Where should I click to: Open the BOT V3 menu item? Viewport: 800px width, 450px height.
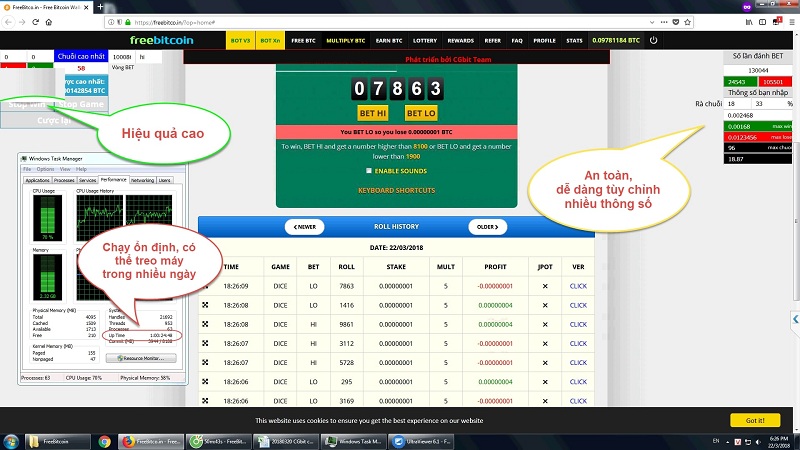click(240, 40)
